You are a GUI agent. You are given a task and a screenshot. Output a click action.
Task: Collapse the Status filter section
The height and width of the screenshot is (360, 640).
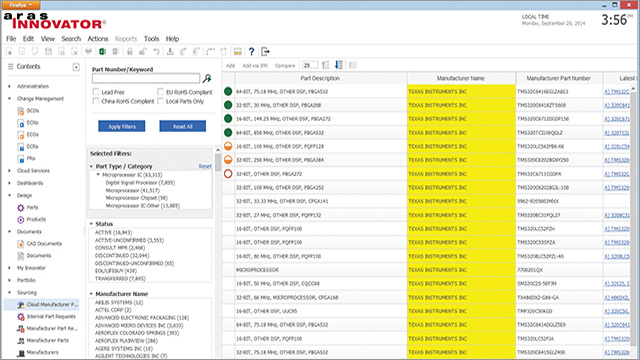point(91,224)
